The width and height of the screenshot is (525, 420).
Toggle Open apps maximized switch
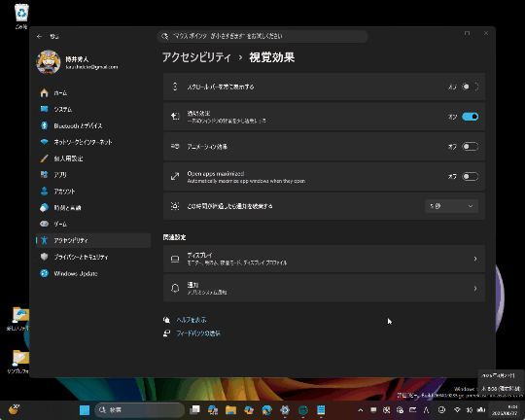pyautogui.click(x=471, y=177)
